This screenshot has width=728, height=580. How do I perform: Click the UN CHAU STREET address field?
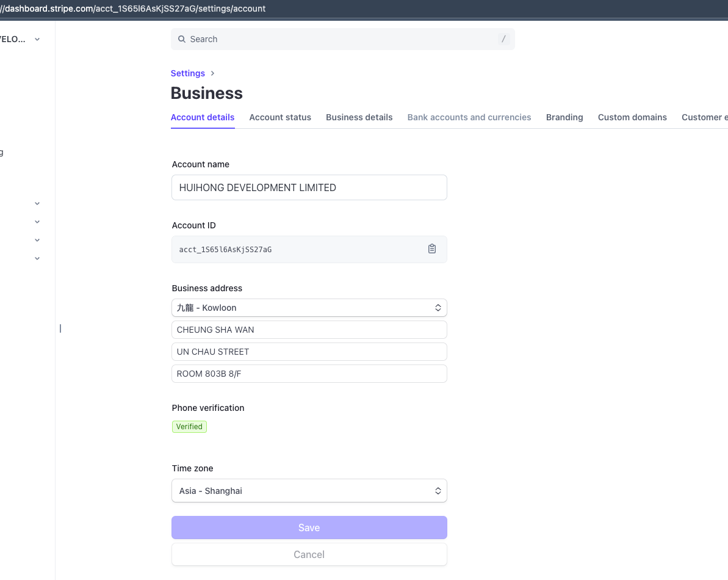point(309,352)
